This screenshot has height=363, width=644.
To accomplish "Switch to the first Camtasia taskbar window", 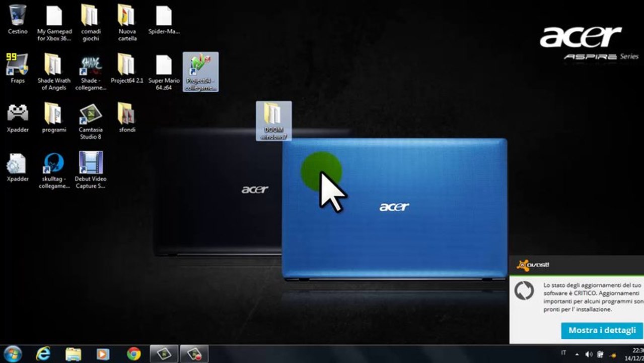I will point(164,354).
